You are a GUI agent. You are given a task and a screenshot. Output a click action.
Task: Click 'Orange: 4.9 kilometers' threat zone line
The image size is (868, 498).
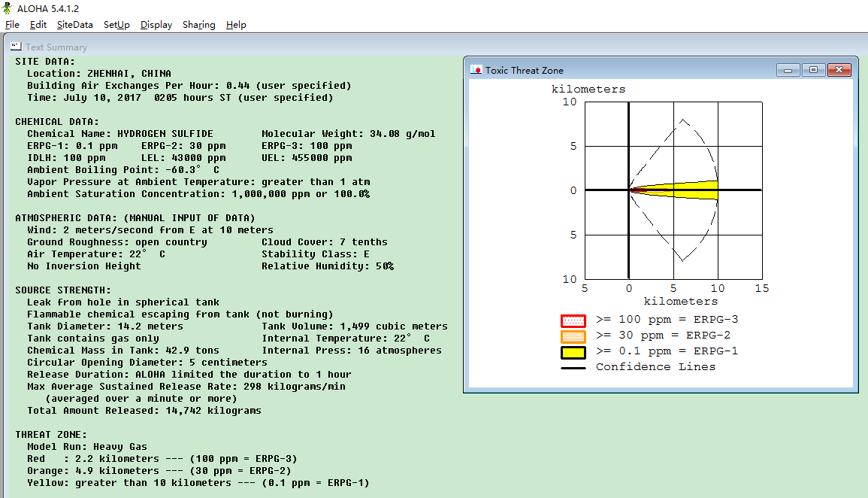point(159,471)
